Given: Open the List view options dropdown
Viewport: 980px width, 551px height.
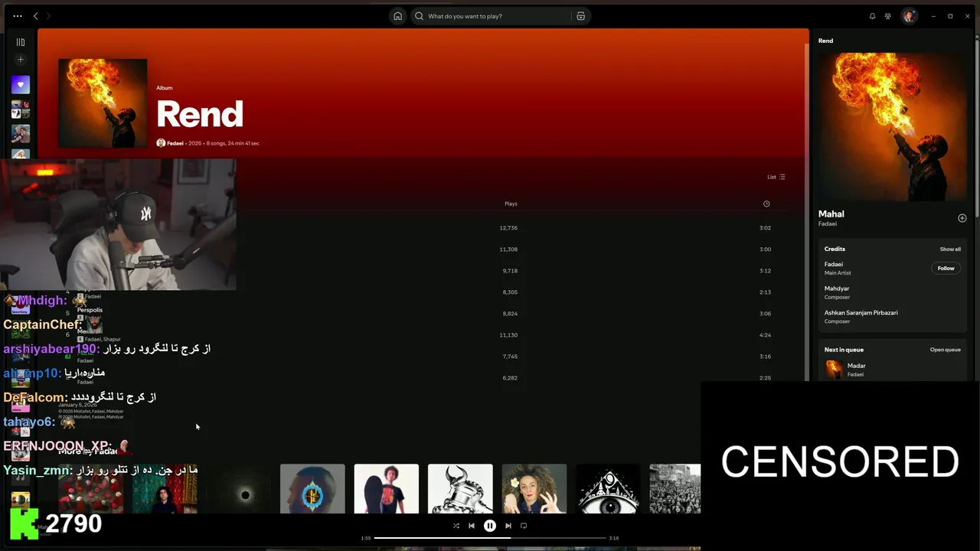Looking at the screenshot, I should 776,177.
